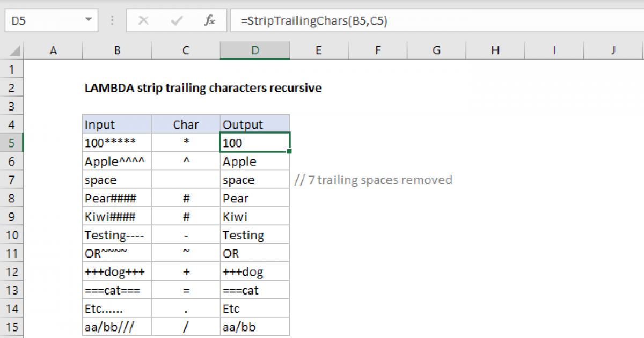Image resolution: width=644 pixels, height=338 pixels.
Task: Click the Output header cell
Action: pos(254,124)
